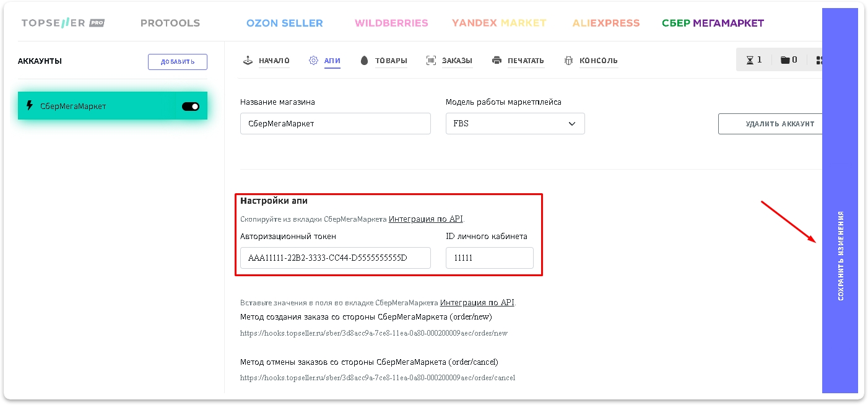
Task: Focus the ID личного кабинета field
Action: point(489,258)
